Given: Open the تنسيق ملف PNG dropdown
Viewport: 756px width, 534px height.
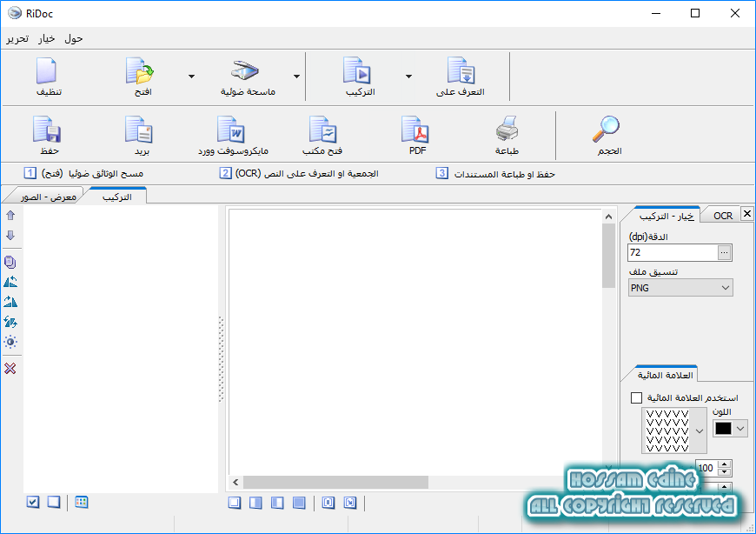Looking at the screenshot, I should pos(680,288).
